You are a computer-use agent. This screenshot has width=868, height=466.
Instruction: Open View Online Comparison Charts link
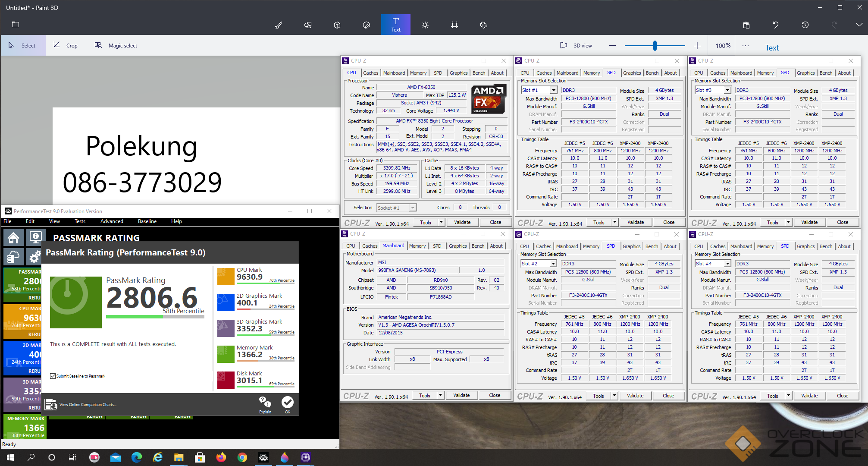tap(88, 405)
